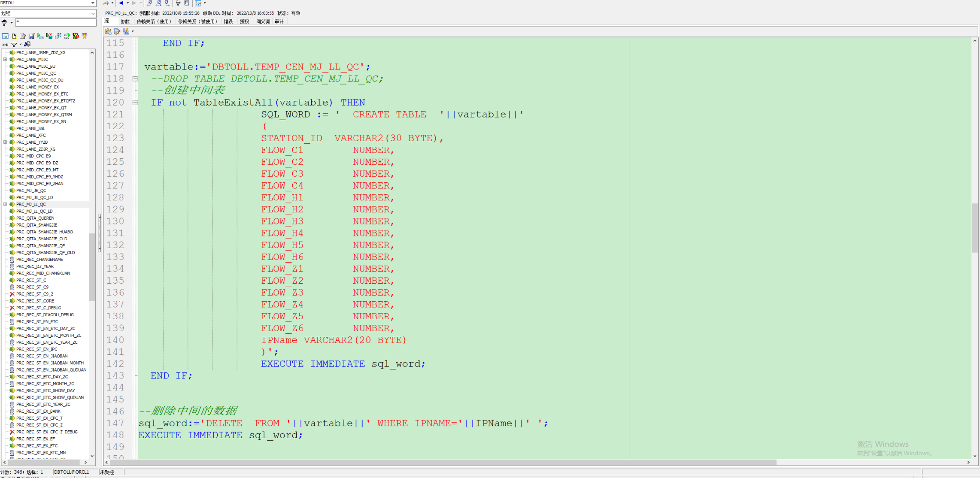Click the edit procedure pencil icon
Image resolution: width=980 pixels, height=478 pixels.
(23, 36)
